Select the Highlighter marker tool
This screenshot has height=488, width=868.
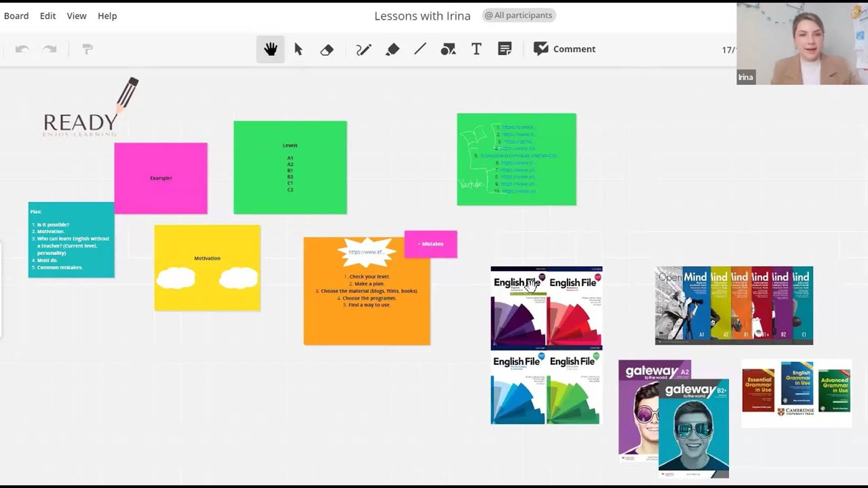point(392,49)
